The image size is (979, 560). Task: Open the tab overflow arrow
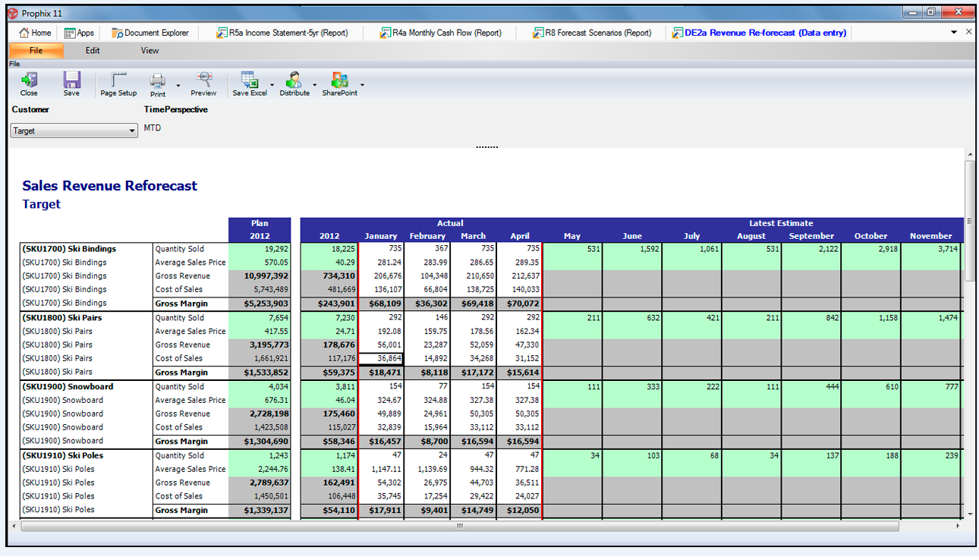(953, 32)
